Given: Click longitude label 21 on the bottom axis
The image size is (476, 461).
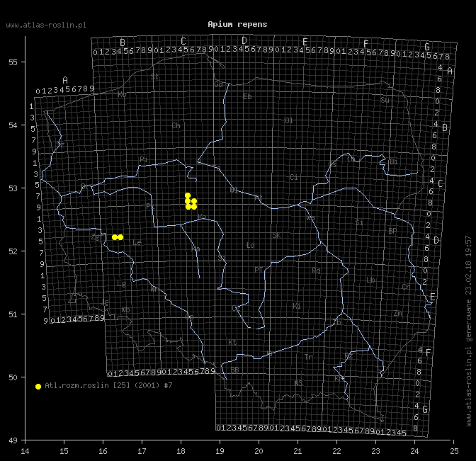Looking at the screenshot, I should tap(297, 451).
